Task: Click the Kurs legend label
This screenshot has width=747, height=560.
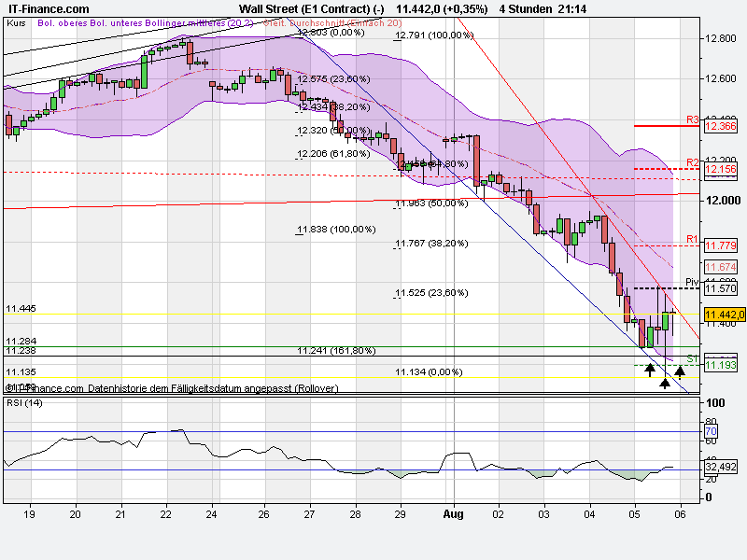Action: tap(16, 22)
